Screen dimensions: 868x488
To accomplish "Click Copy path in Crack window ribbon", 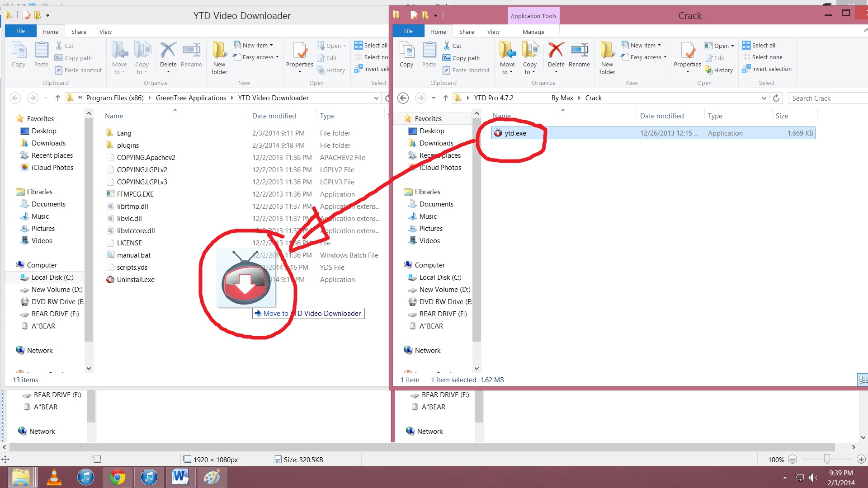I will point(461,58).
